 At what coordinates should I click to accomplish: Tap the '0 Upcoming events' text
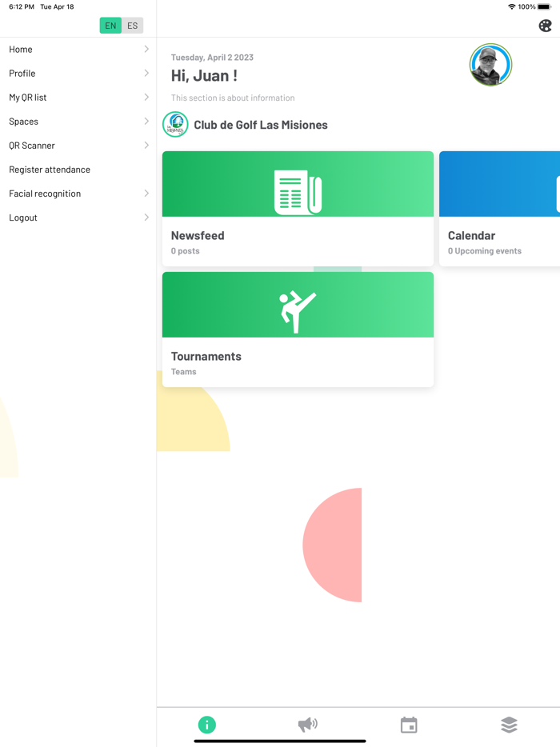[485, 251]
